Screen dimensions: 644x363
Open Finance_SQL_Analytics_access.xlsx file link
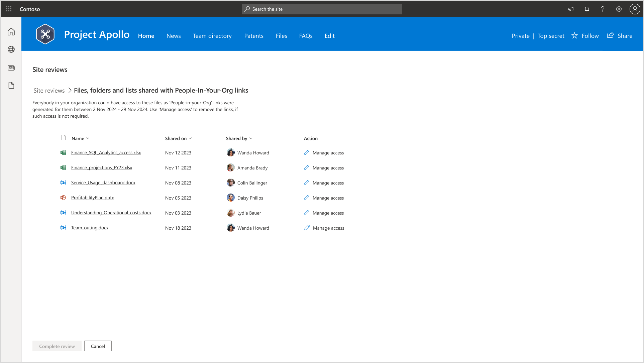pos(106,152)
